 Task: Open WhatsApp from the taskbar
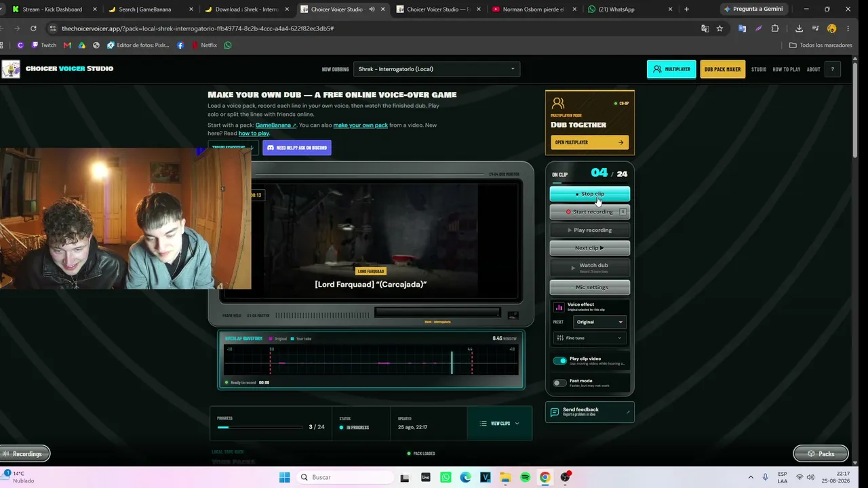point(446,477)
